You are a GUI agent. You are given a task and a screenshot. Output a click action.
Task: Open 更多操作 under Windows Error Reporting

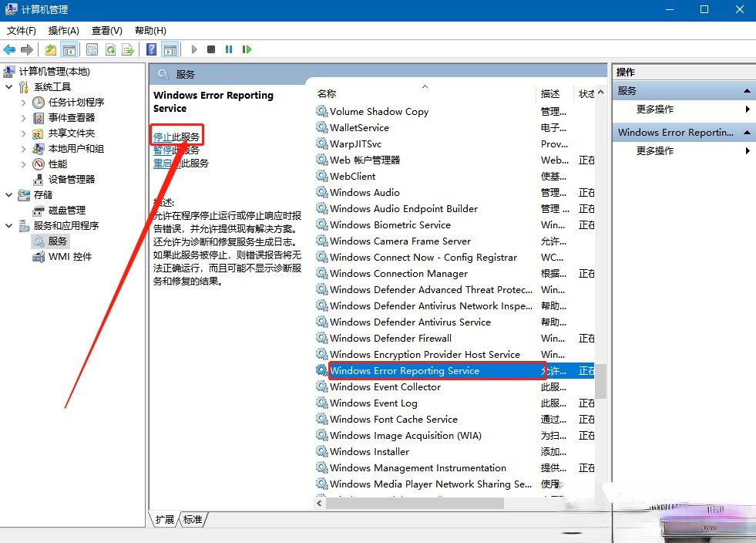click(655, 150)
